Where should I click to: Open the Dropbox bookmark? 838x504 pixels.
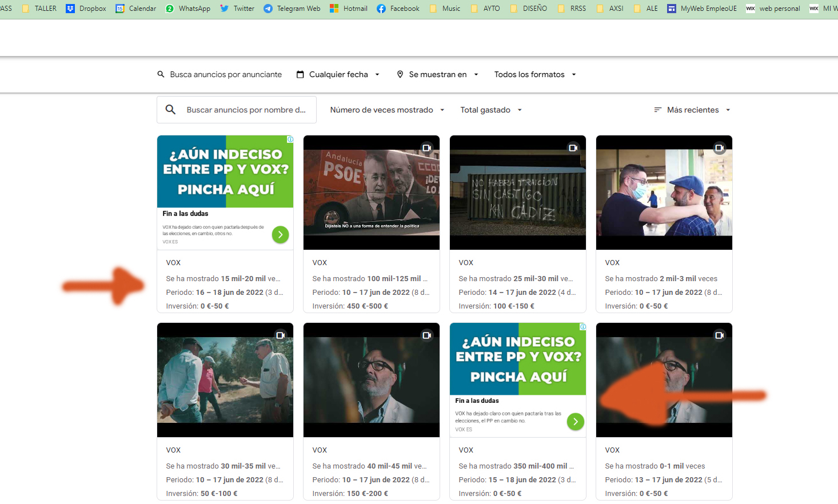click(86, 9)
